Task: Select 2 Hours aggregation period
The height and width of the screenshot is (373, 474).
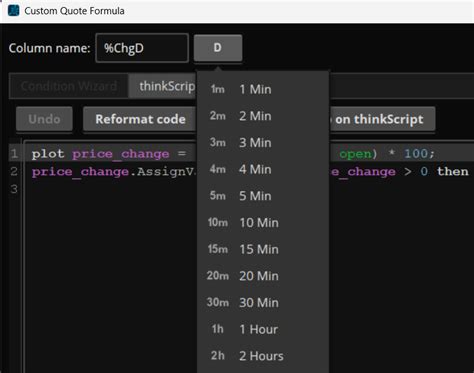Action: tap(263, 356)
